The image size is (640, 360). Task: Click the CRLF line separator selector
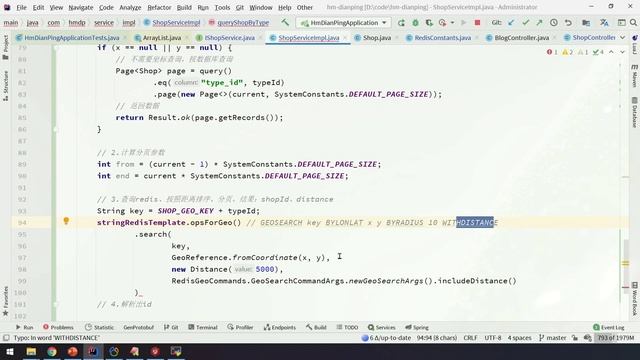470,338
